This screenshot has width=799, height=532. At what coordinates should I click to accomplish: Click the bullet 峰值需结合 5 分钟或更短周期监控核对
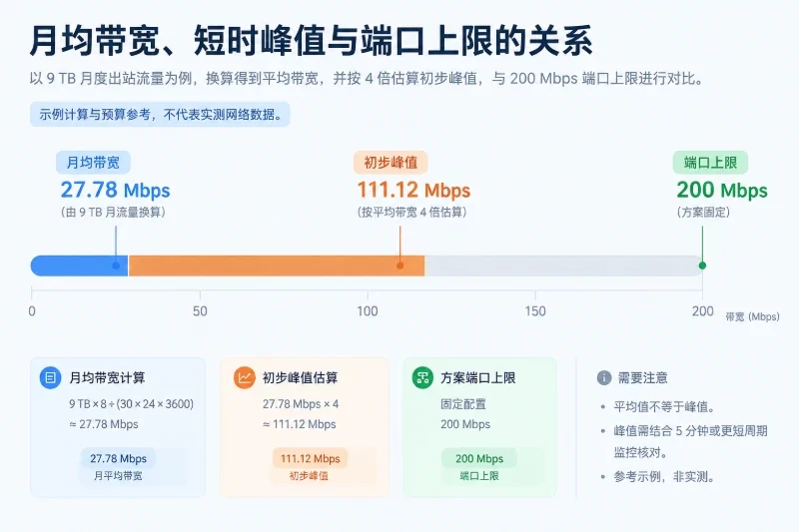coord(690,441)
